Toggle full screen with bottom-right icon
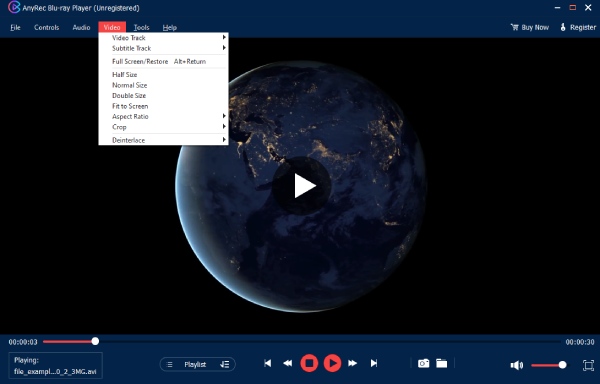The width and height of the screenshot is (600, 384). (589, 365)
